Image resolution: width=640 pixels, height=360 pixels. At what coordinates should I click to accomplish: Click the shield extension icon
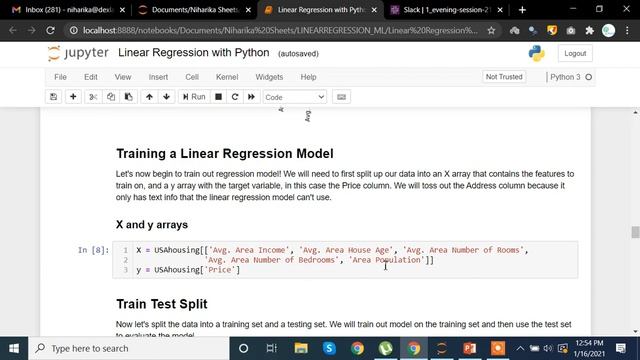point(552,30)
